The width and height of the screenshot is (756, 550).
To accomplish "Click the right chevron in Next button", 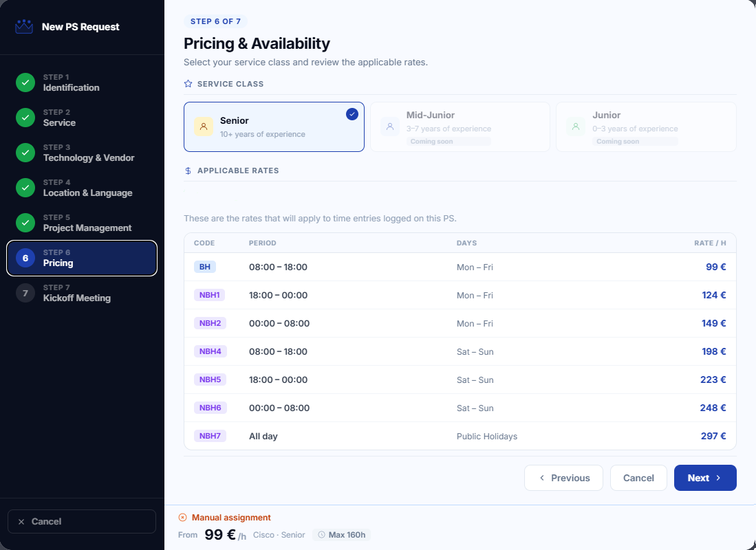I will (x=718, y=478).
